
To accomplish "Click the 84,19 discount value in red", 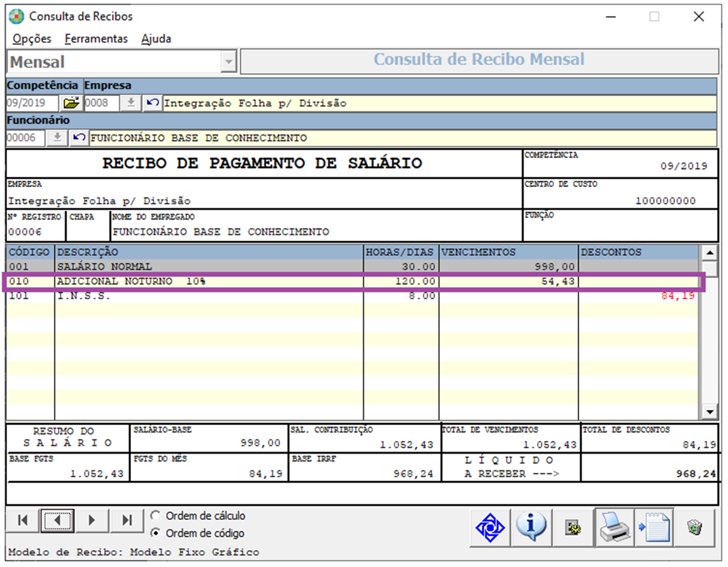I will (678, 296).
